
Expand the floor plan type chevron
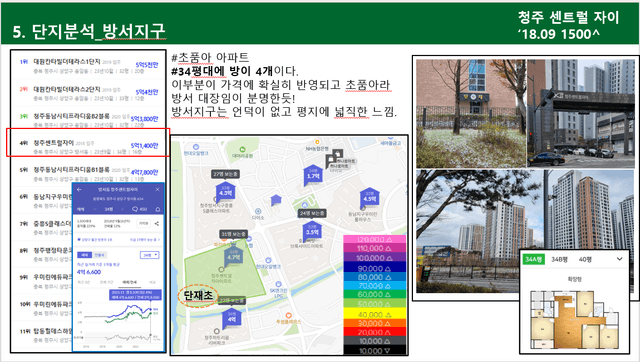pos(620,259)
